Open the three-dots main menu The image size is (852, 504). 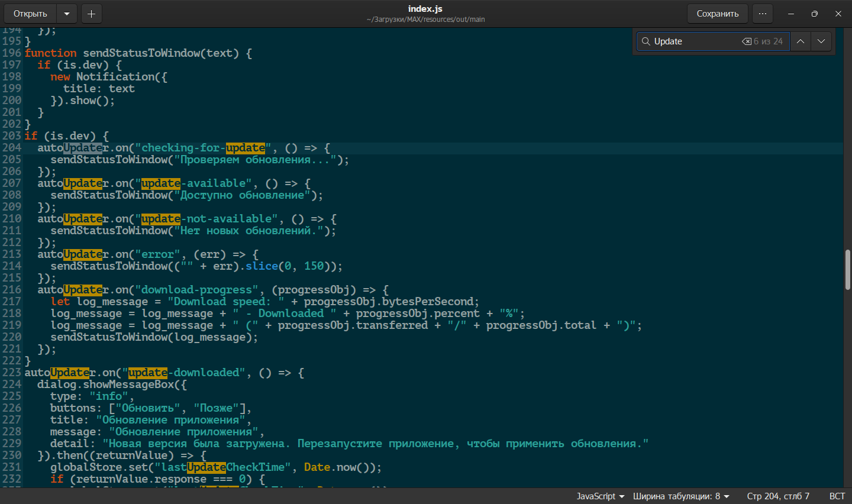point(763,14)
